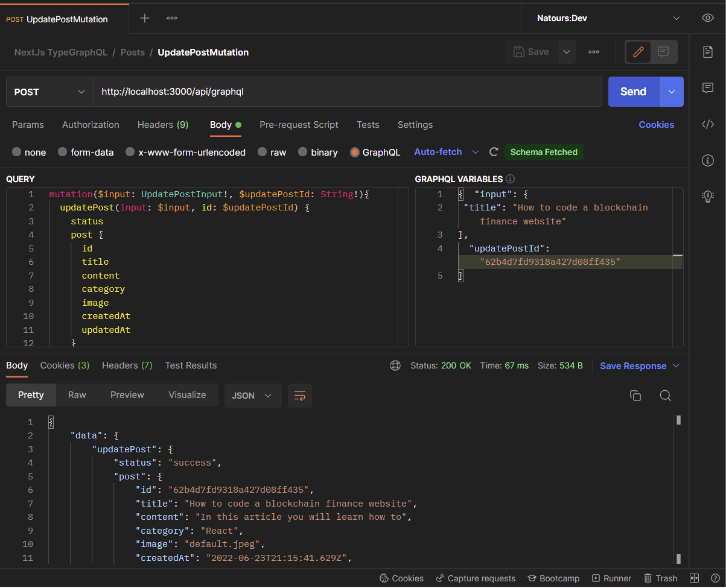The image size is (726, 588).
Task: Select the GraphQL body type
Action: [x=375, y=152]
